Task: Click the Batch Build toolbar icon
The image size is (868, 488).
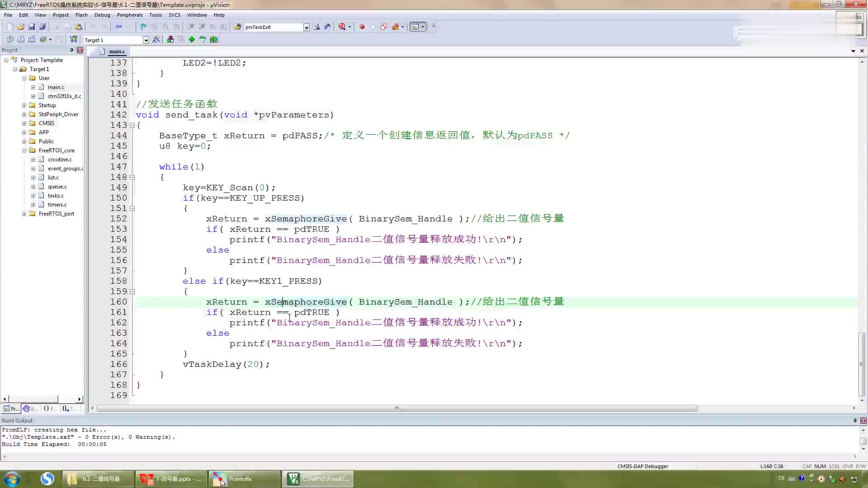Action: 43,39
